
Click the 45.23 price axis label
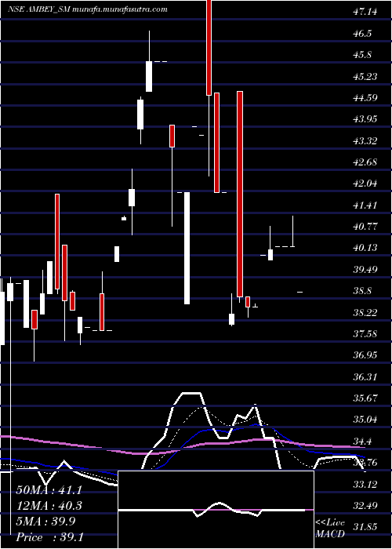click(x=365, y=76)
